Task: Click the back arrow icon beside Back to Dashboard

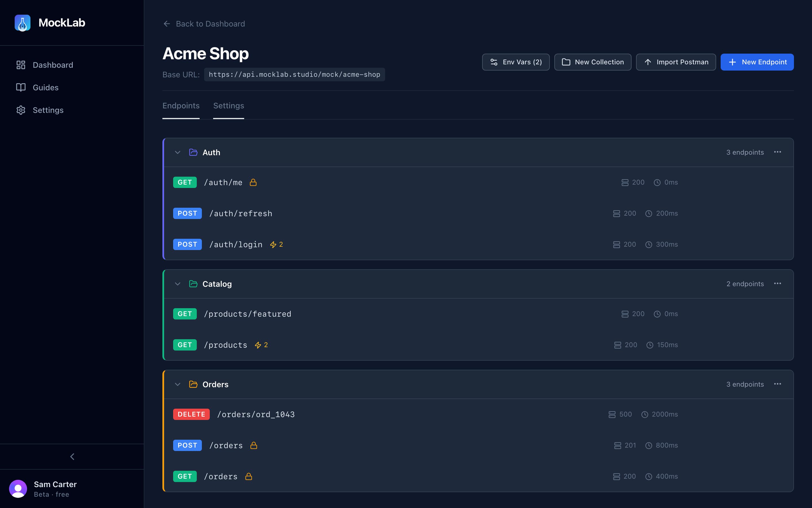Action: pos(167,24)
